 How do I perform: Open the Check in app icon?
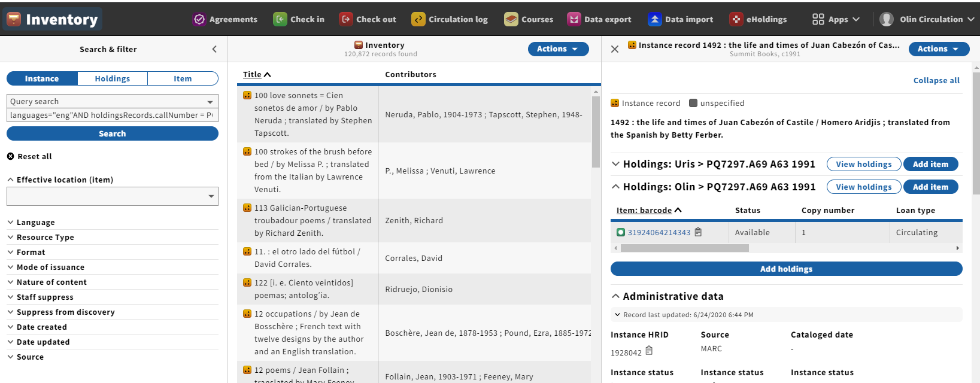[x=280, y=19]
